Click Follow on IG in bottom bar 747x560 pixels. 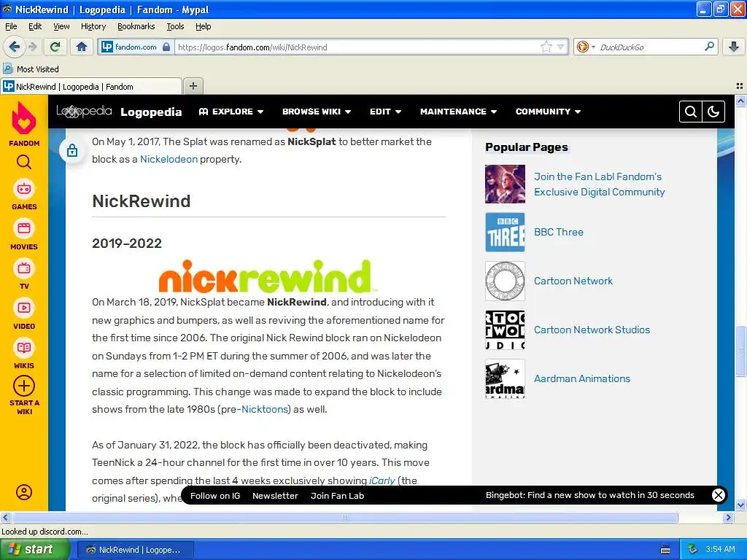[215, 496]
